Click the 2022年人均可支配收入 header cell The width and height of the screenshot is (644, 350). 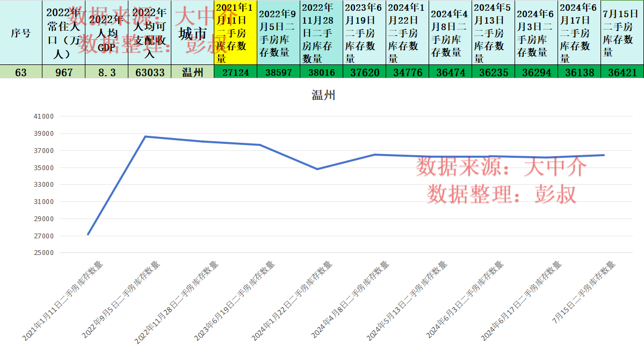[149, 32]
